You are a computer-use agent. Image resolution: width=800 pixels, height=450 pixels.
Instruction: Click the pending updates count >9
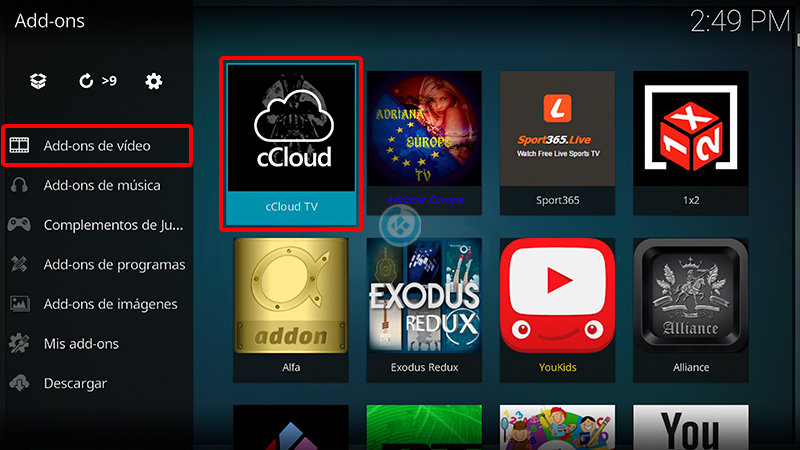point(109,81)
